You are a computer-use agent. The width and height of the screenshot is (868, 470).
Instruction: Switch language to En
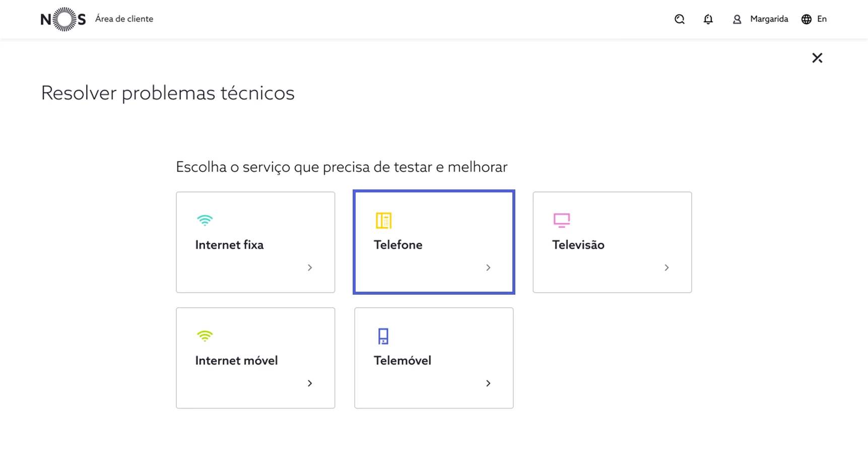point(822,19)
